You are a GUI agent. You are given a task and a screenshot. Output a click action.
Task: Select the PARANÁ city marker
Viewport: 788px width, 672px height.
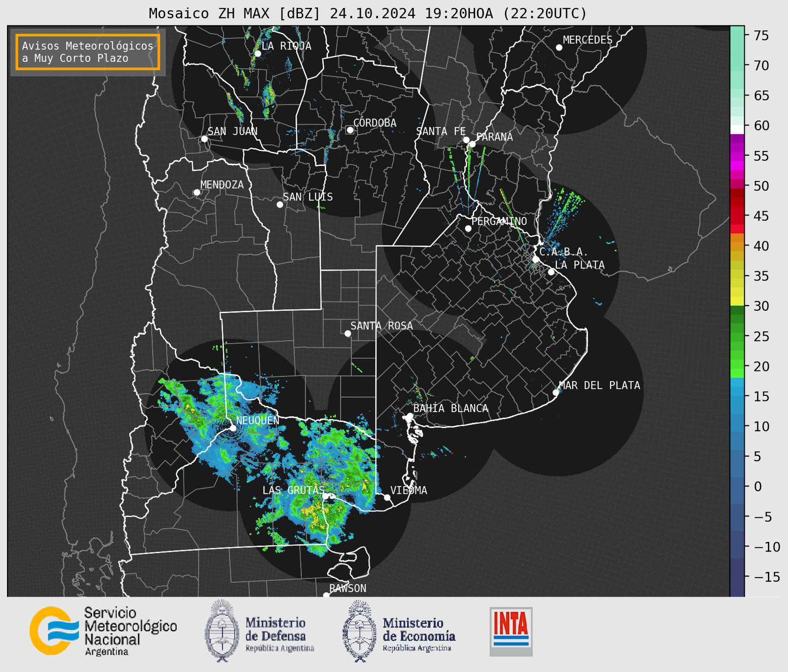click(472, 144)
